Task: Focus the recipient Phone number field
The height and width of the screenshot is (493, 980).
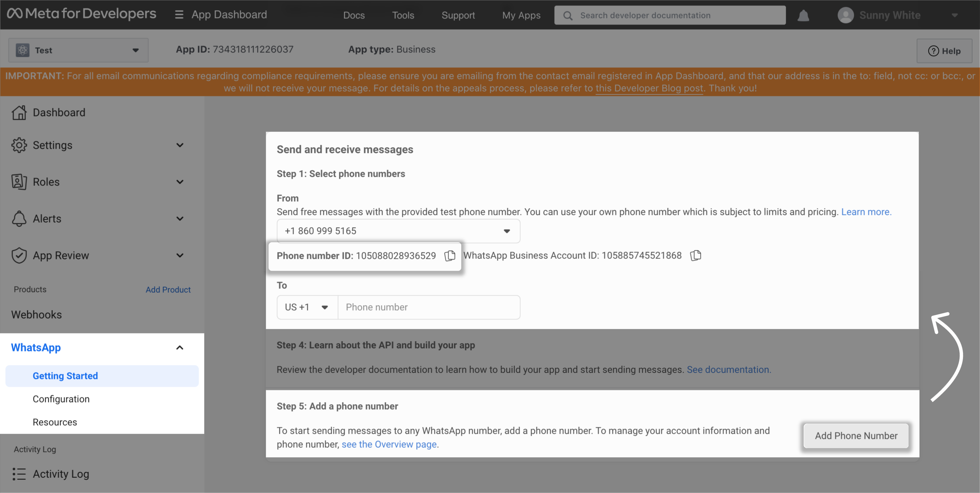Action: coord(428,307)
